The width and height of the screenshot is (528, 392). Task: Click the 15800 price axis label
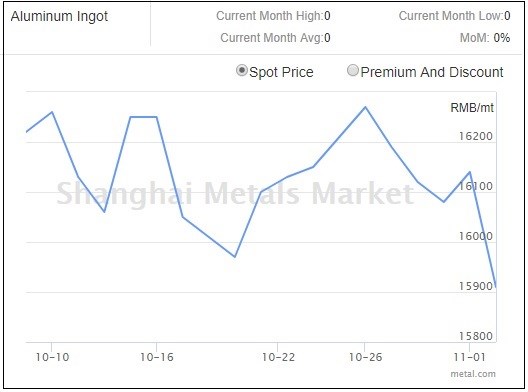(475, 336)
